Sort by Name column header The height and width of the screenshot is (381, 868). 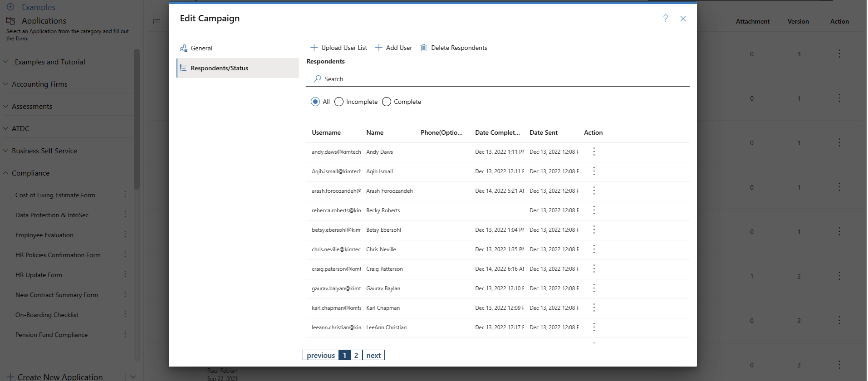375,132
